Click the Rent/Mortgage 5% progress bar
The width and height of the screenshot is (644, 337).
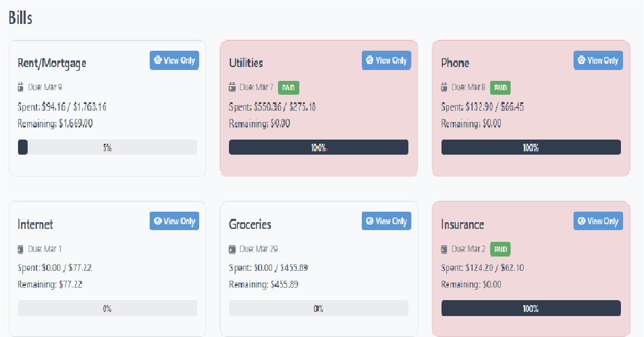pos(107,147)
